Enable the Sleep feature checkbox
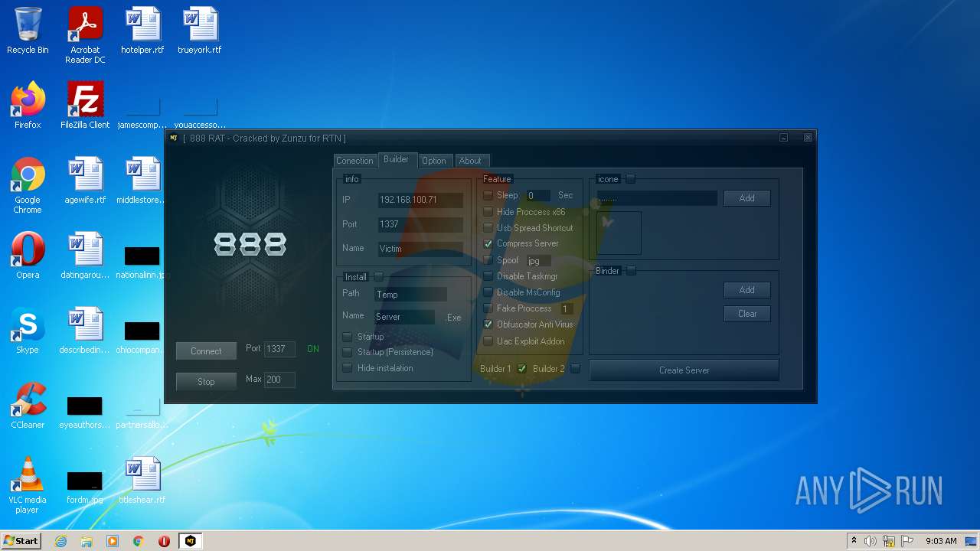 pos(488,196)
